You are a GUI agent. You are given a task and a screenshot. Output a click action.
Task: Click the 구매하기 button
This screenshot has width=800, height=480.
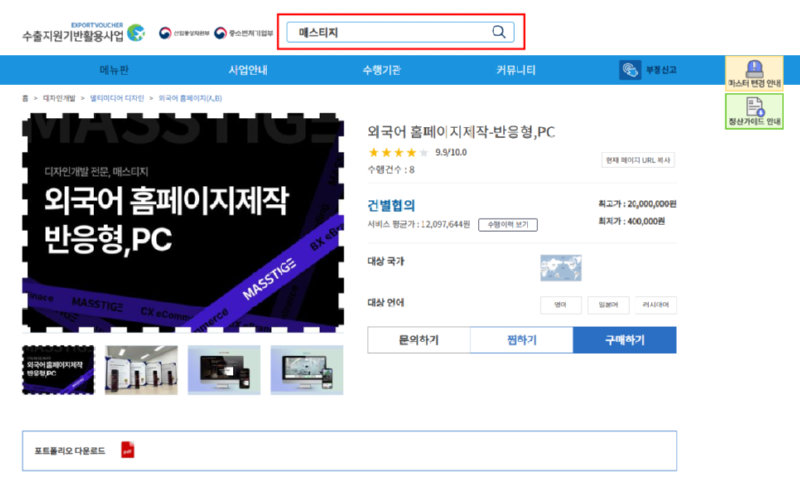click(x=624, y=340)
